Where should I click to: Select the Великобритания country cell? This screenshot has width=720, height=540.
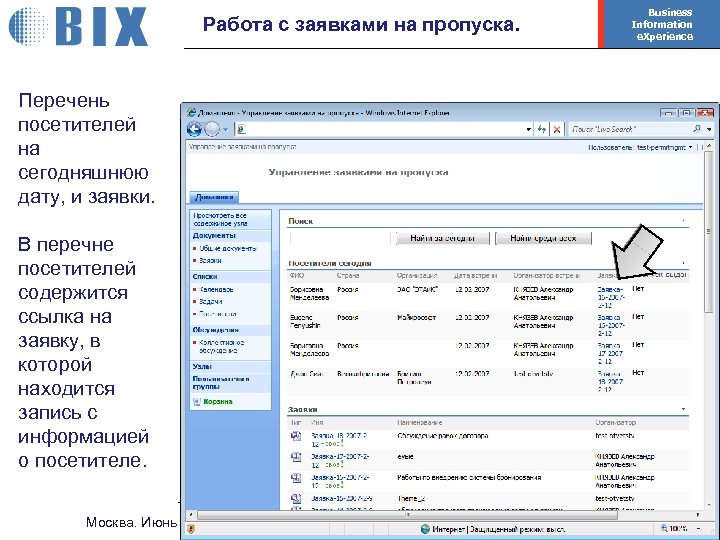(x=363, y=374)
